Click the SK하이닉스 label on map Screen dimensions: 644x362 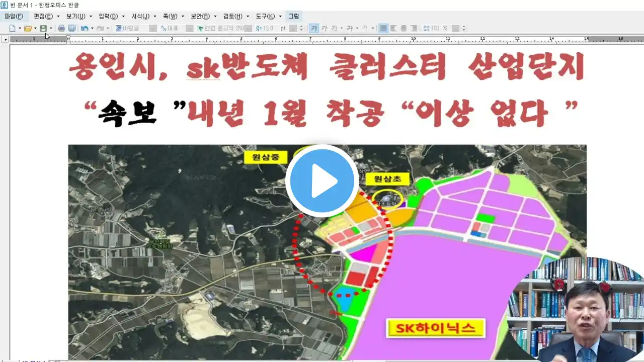tap(436, 328)
